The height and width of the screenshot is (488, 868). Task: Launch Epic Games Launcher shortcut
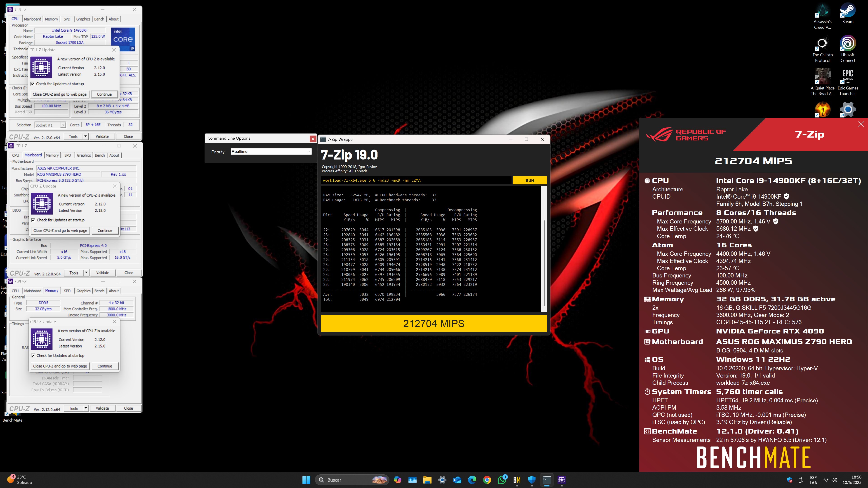point(847,82)
